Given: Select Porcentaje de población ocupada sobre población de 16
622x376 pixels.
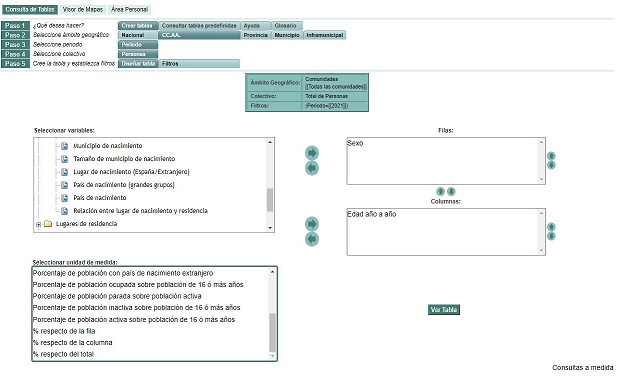Looking at the screenshot, I should point(138,285).
